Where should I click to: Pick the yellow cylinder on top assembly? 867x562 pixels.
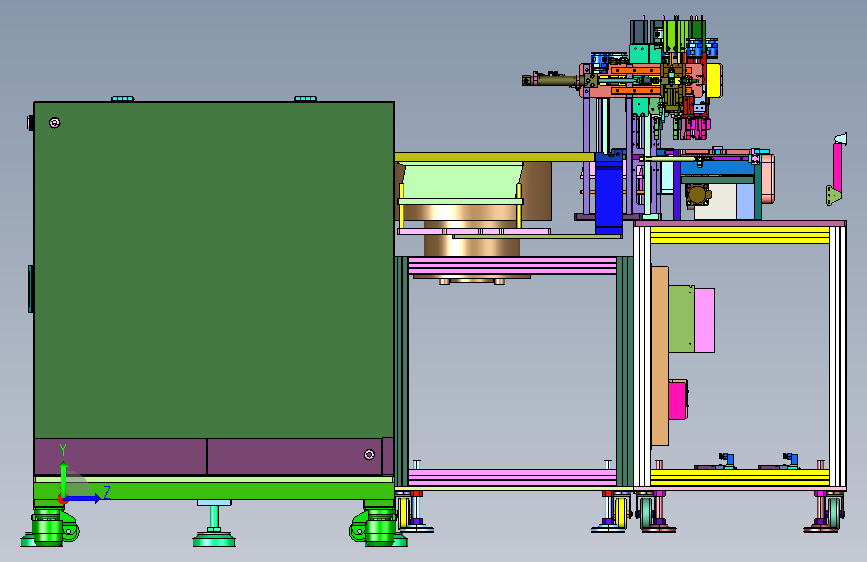(714, 80)
